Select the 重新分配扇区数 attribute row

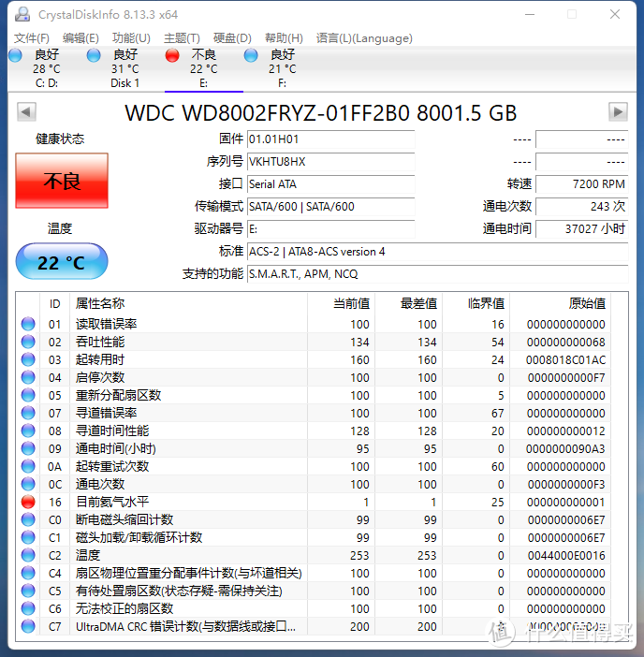(x=314, y=395)
